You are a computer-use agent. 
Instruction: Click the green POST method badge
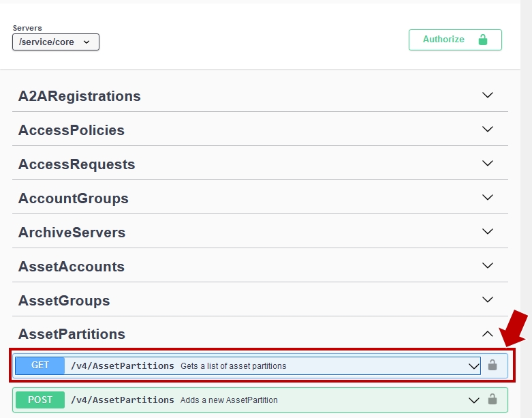pos(40,400)
